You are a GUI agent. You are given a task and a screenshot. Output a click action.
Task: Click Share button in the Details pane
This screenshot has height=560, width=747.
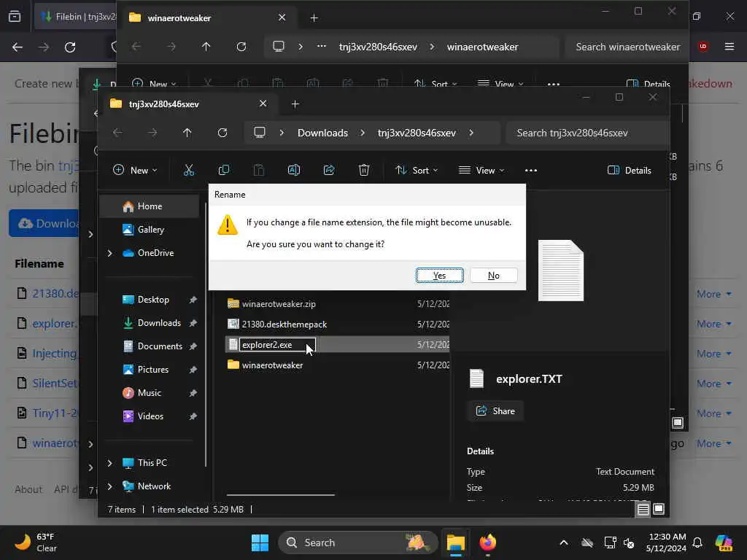495,411
